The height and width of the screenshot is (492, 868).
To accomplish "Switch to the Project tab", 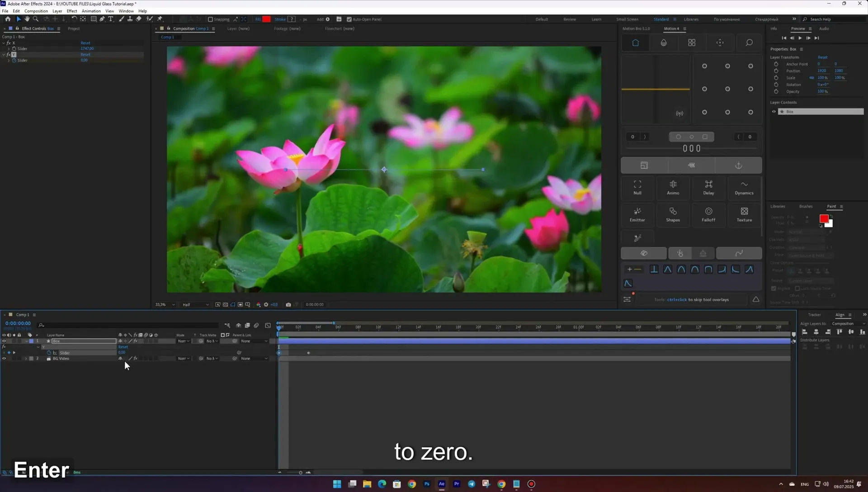I will tap(74, 28).
